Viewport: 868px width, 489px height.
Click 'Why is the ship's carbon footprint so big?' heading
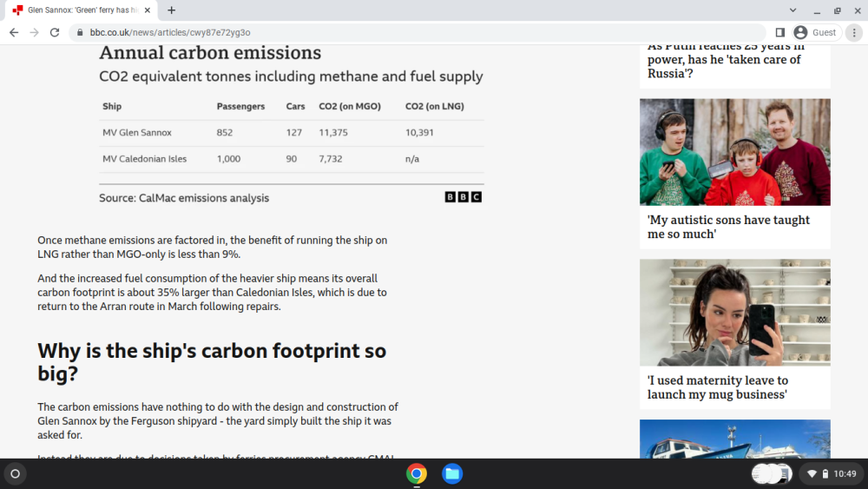tap(212, 362)
